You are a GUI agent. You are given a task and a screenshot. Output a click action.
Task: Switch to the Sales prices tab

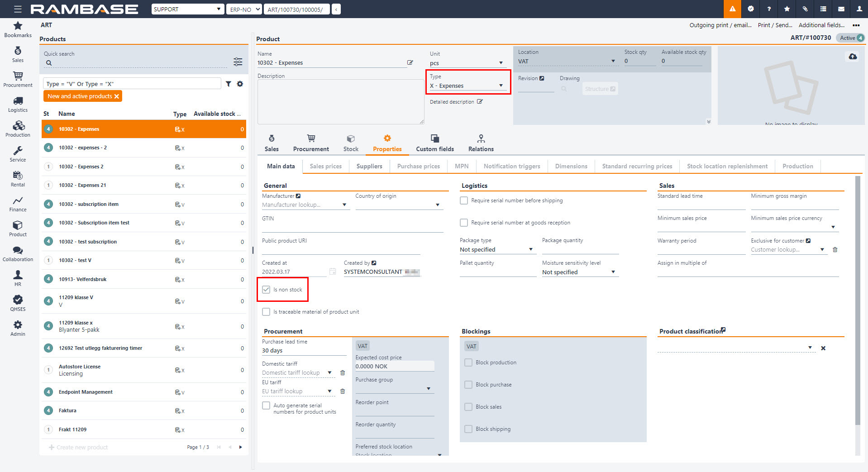(325, 166)
